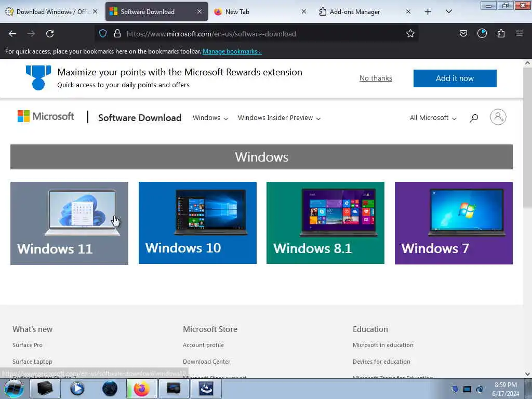Click the shield icon in system tray
The height and width of the screenshot is (399, 532).
pyautogui.click(x=455, y=389)
